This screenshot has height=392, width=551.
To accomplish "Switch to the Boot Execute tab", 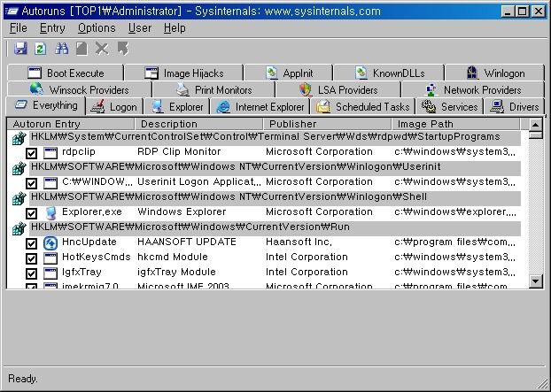I will [66, 73].
